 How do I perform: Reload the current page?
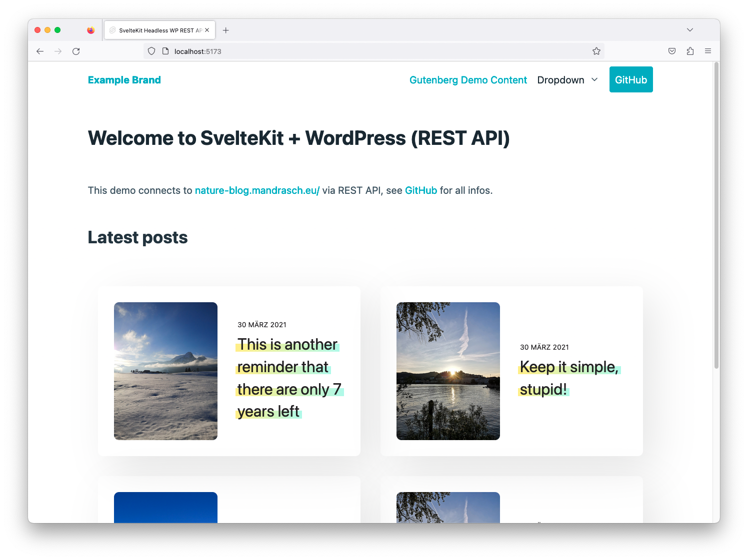point(76,51)
